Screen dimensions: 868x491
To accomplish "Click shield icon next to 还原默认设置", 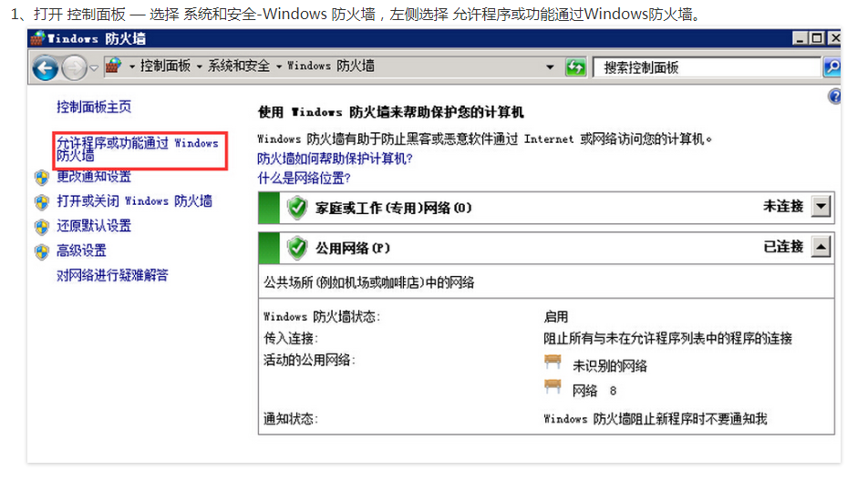I will point(42,227).
